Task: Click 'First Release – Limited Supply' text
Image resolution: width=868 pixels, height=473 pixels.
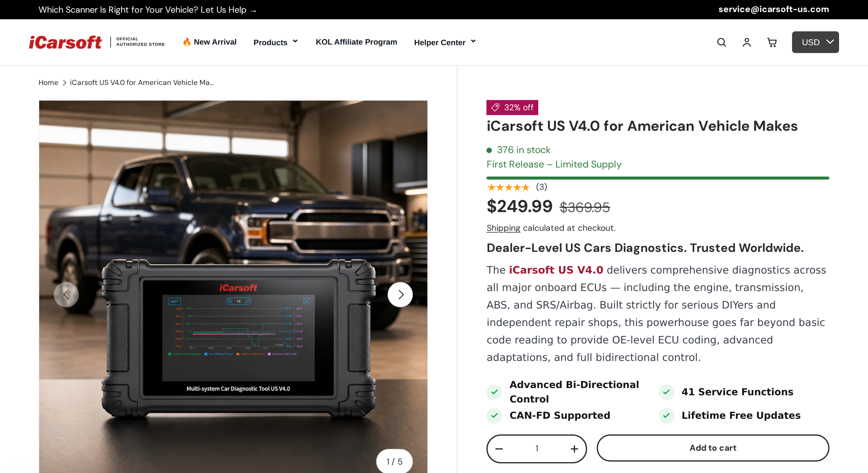Action: click(554, 164)
